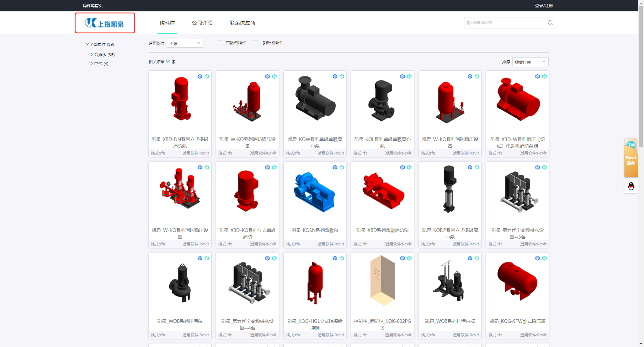Switch to the 构件库 tab

167,23
